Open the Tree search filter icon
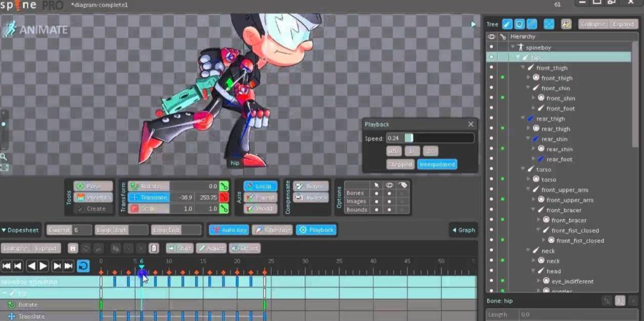 point(566,24)
